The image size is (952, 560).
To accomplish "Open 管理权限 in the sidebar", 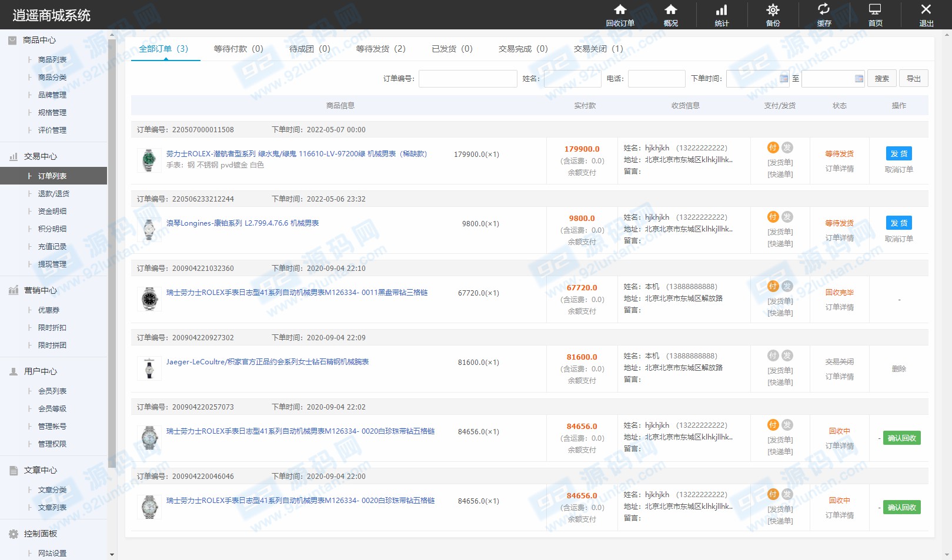I will coord(52,444).
